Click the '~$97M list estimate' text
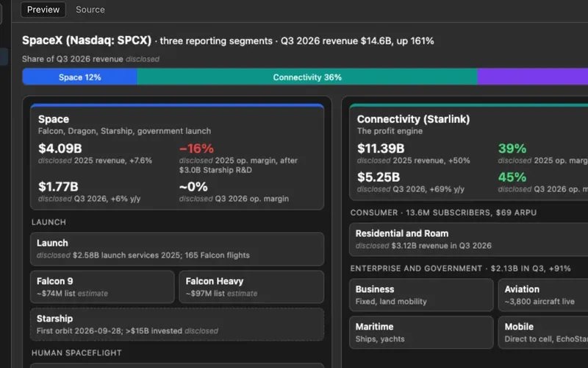588x368 pixels. (221, 293)
